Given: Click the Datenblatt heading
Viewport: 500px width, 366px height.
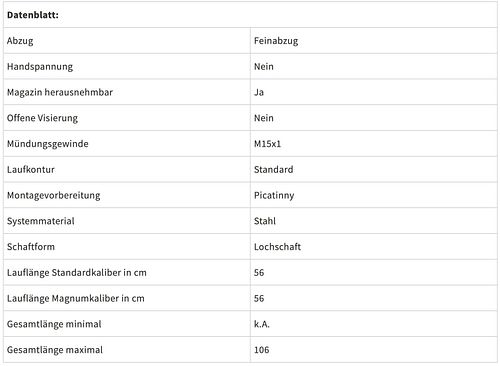Looking at the screenshot, I should (x=33, y=15).
